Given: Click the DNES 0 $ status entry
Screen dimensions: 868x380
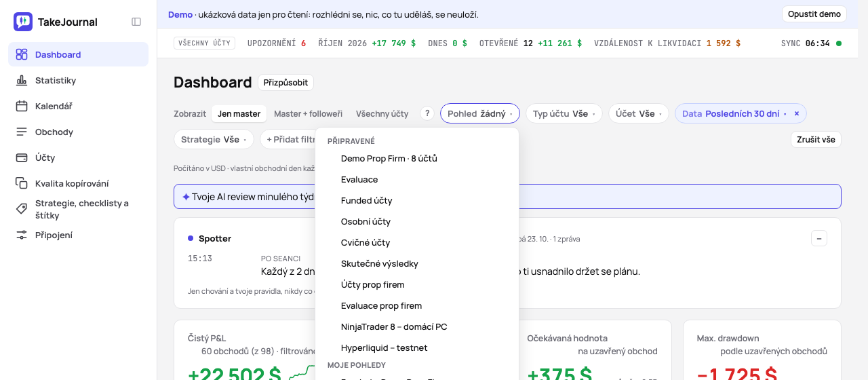Looking at the screenshot, I should 448,43.
